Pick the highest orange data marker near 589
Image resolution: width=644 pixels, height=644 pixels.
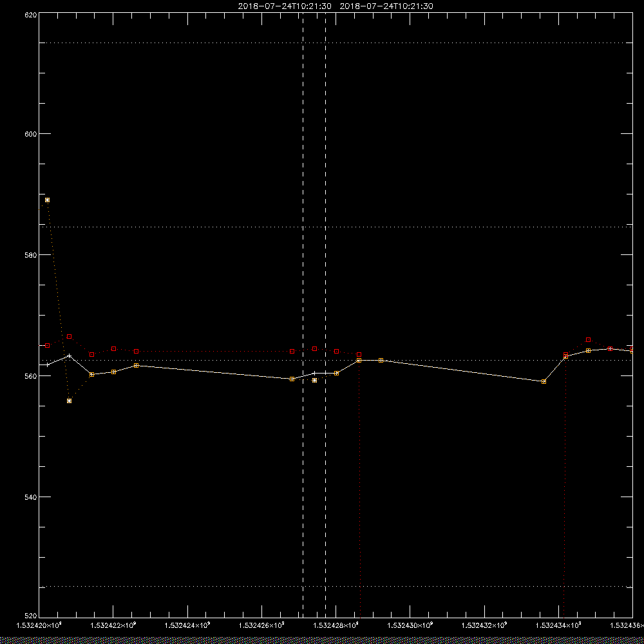pyautogui.click(x=47, y=200)
